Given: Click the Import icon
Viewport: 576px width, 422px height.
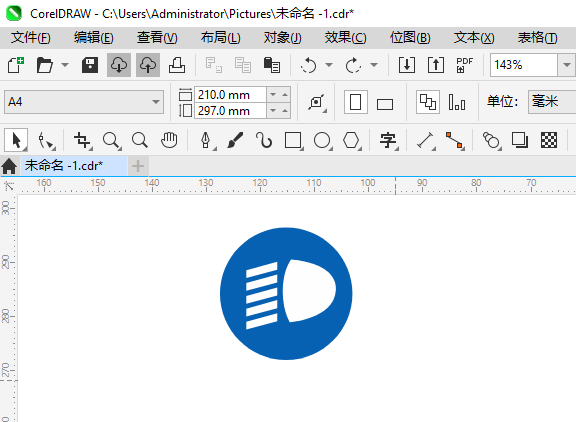Looking at the screenshot, I should [407, 65].
